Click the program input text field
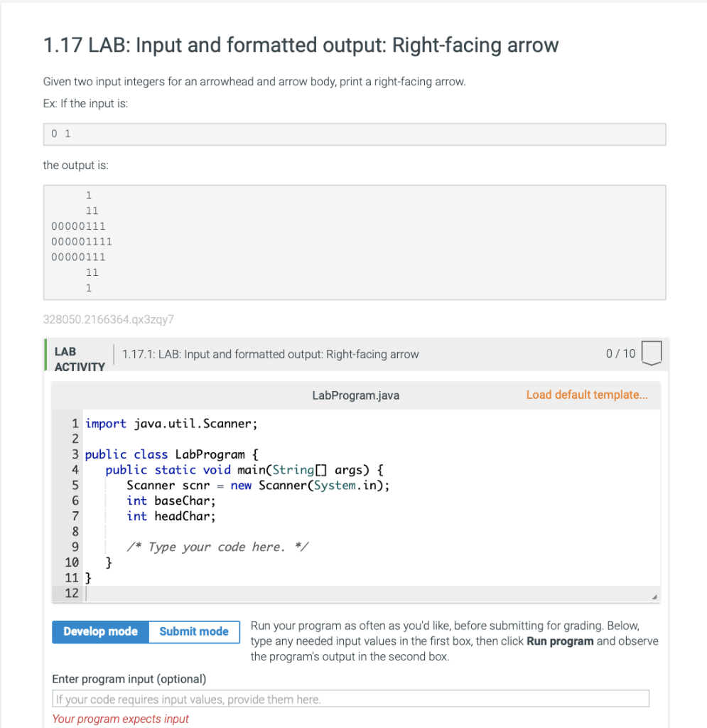Image resolution: width=707 pixels, height=728 pixels. coord(350,697)
